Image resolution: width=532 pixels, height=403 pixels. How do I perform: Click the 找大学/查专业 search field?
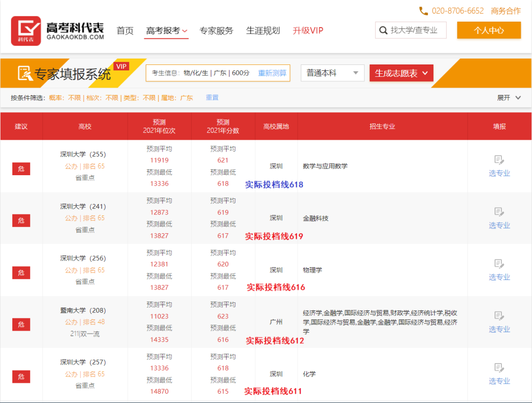[x=411, y=30]
